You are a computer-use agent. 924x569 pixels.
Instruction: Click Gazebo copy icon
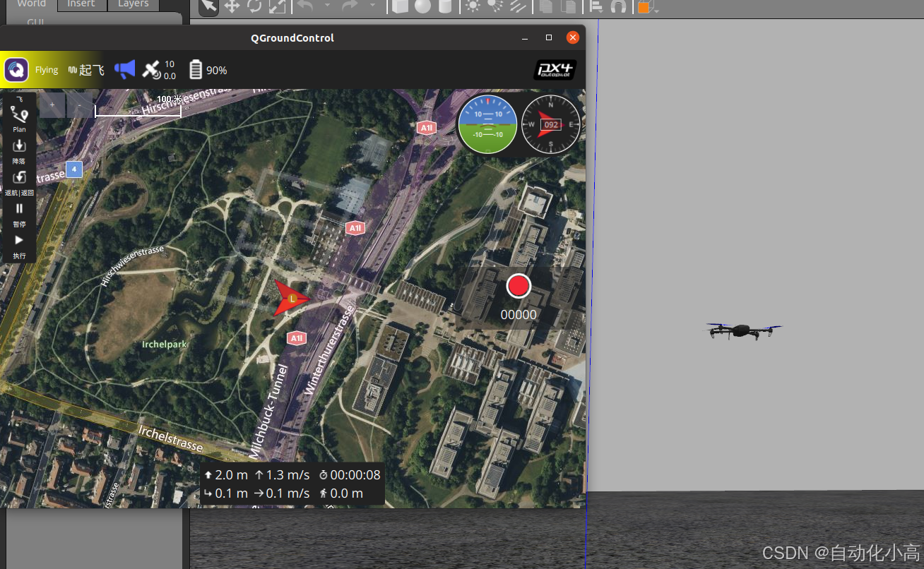click(545, 6)
